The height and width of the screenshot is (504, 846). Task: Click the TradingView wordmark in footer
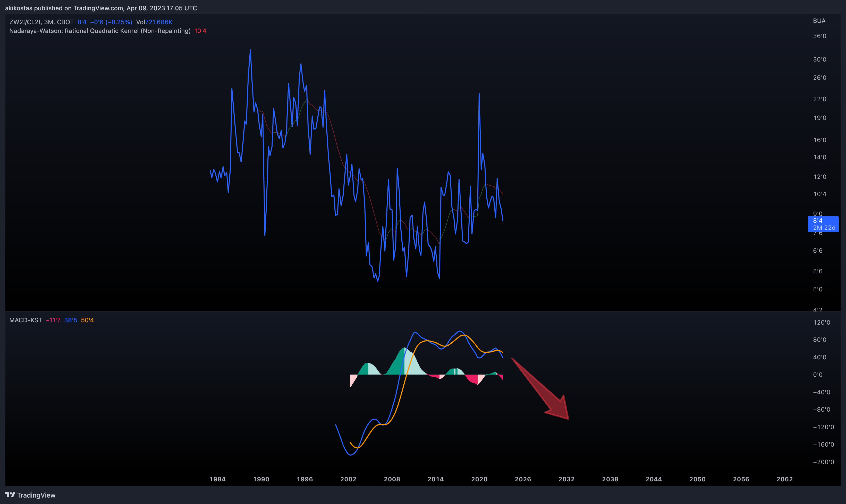36,495
